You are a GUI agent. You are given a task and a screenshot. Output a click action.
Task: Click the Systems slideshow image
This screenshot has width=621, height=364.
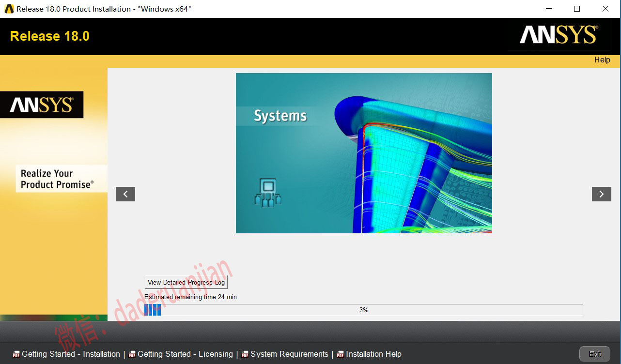364,153
